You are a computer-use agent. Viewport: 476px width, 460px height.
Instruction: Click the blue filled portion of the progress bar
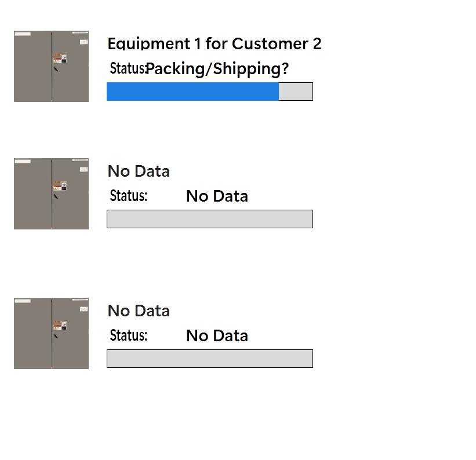pyautogui.click(x=192, y=92)
